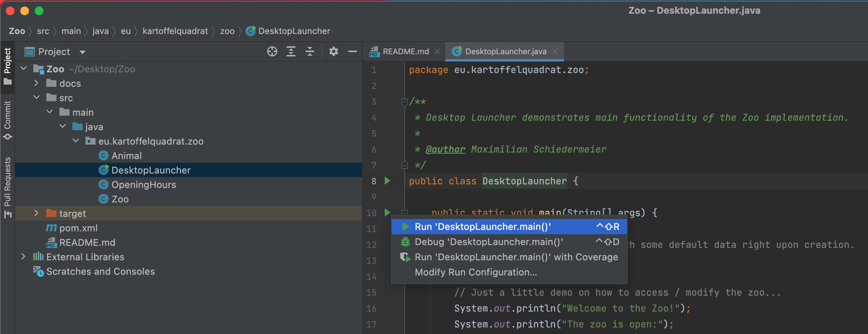
Task: Select pom.xml in project tree
Action: click(78, 228)
